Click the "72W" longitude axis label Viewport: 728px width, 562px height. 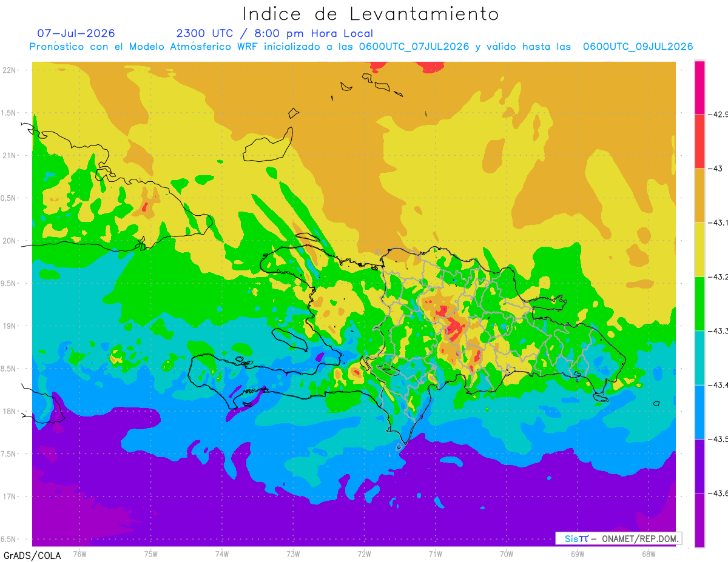(x=364, y=554)
